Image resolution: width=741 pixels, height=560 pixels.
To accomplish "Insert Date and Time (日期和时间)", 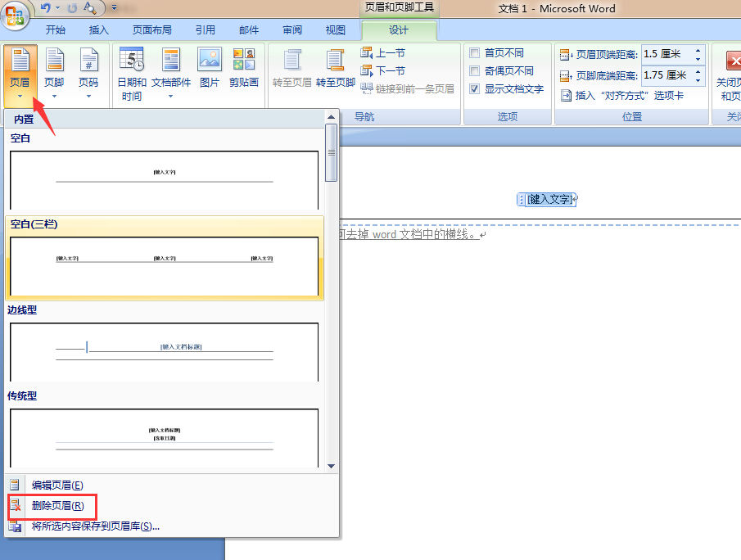I will pyautogui.click(x=132, y=74).
